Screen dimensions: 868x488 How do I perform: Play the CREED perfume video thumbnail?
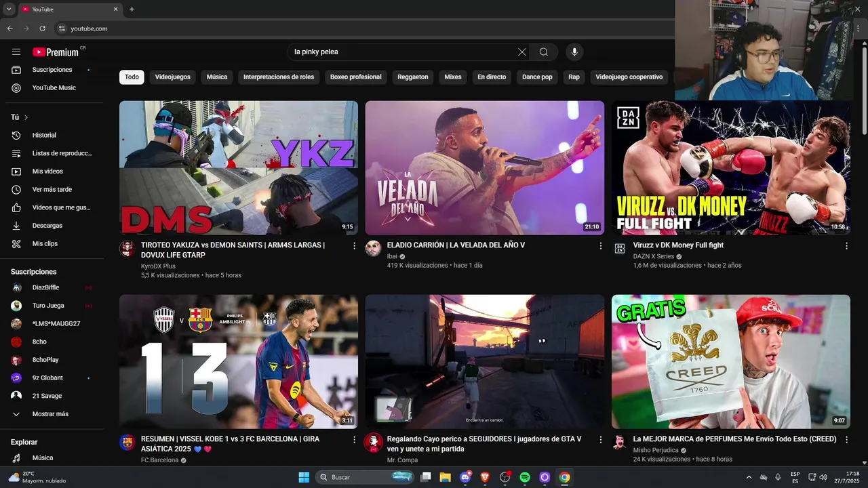tap(731, 361)
